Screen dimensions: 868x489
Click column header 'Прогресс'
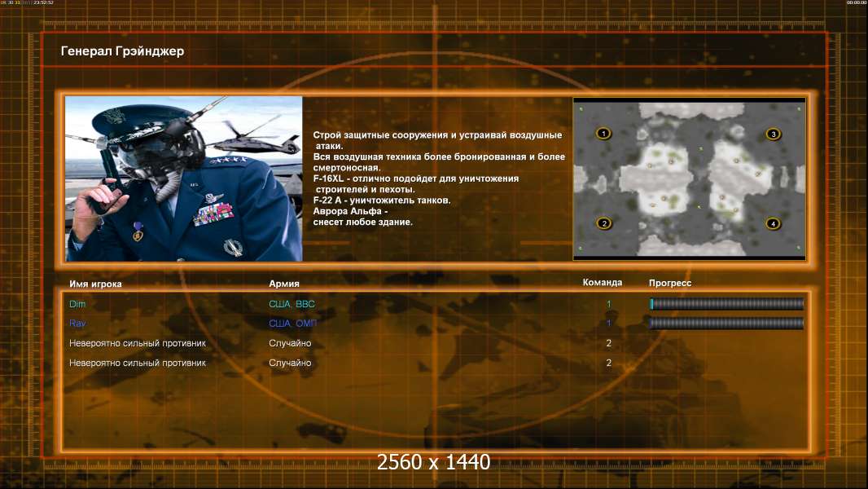click(670, 283)
